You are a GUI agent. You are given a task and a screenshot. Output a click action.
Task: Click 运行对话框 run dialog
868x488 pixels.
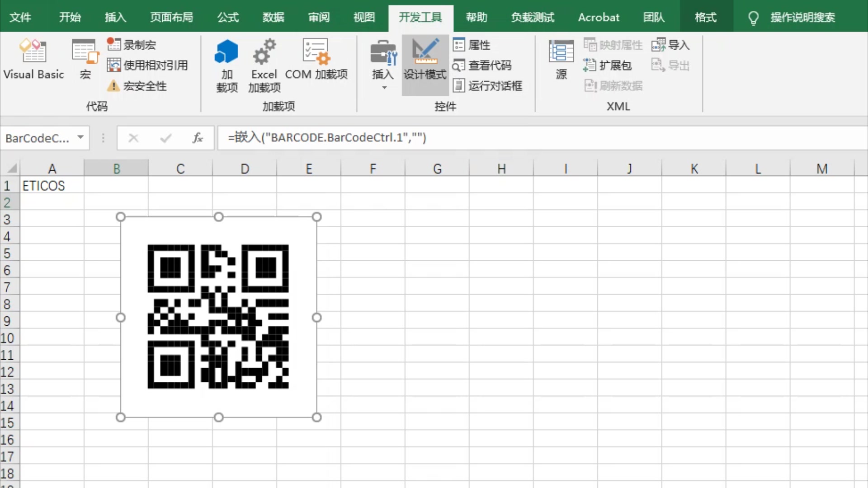(487, 86)
